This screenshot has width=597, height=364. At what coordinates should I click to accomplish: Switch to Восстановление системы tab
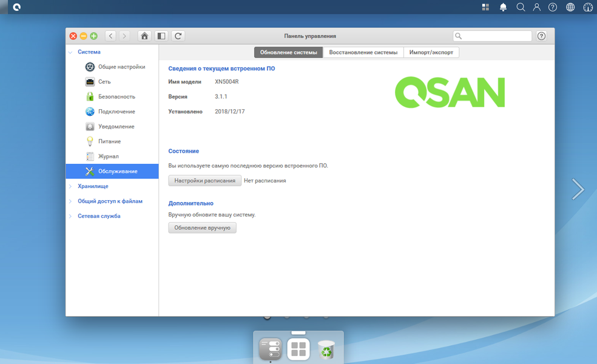point(363,52)
